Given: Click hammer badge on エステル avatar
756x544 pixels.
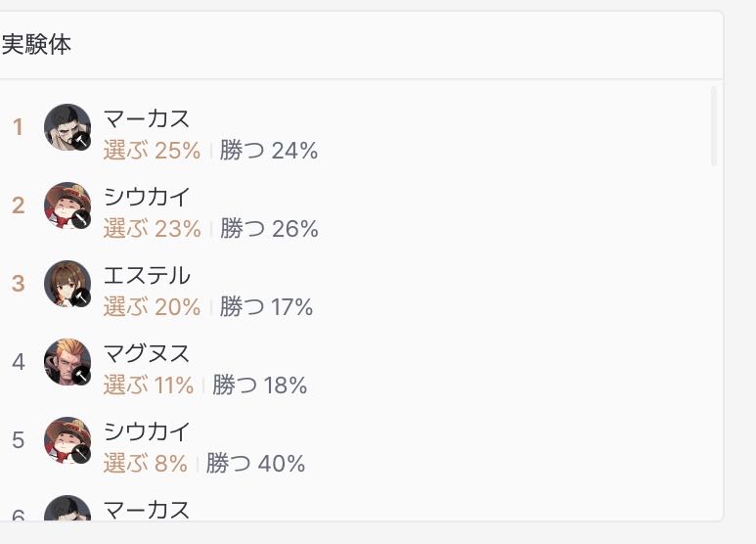Looking at the screenshot, I should pyautogui.click(x=81, y=298).
